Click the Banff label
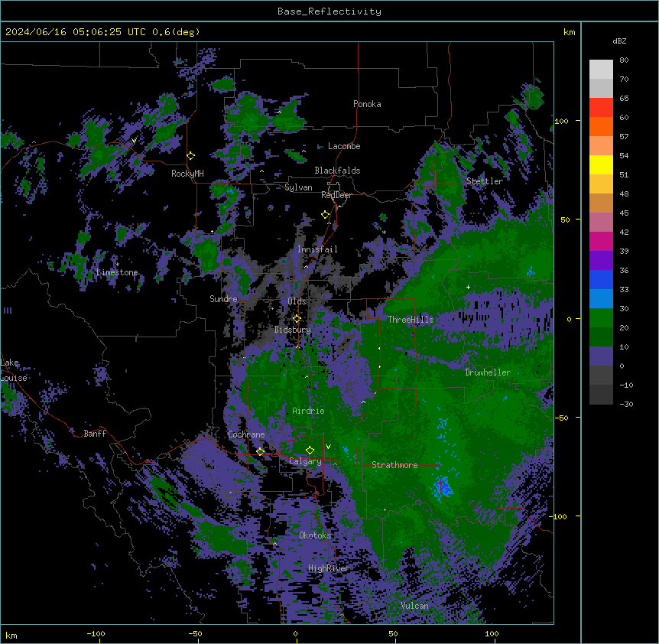 point(95,434)
